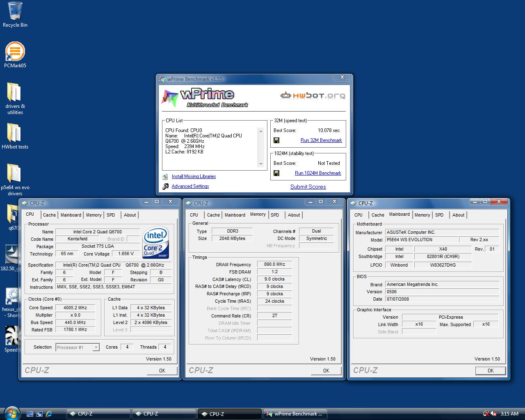Click the CPU List scroll down arrow

[261, 164]
